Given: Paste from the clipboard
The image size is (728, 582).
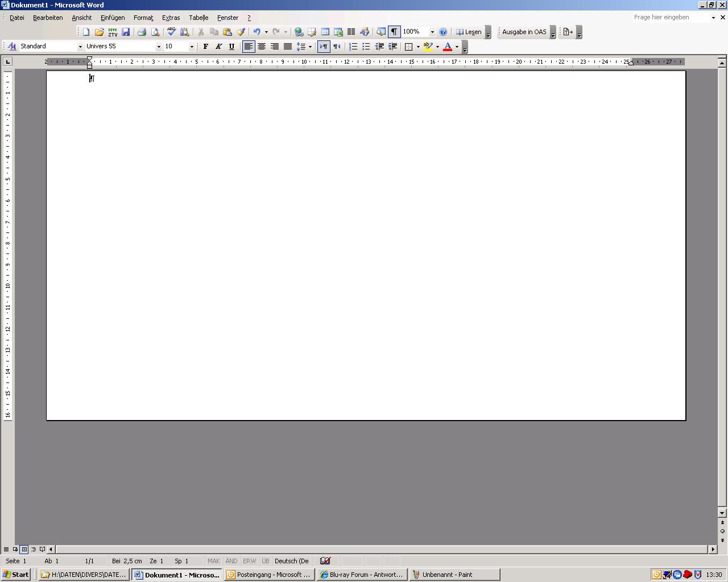Looking at the screenshot, I should [x=227, y=32].
